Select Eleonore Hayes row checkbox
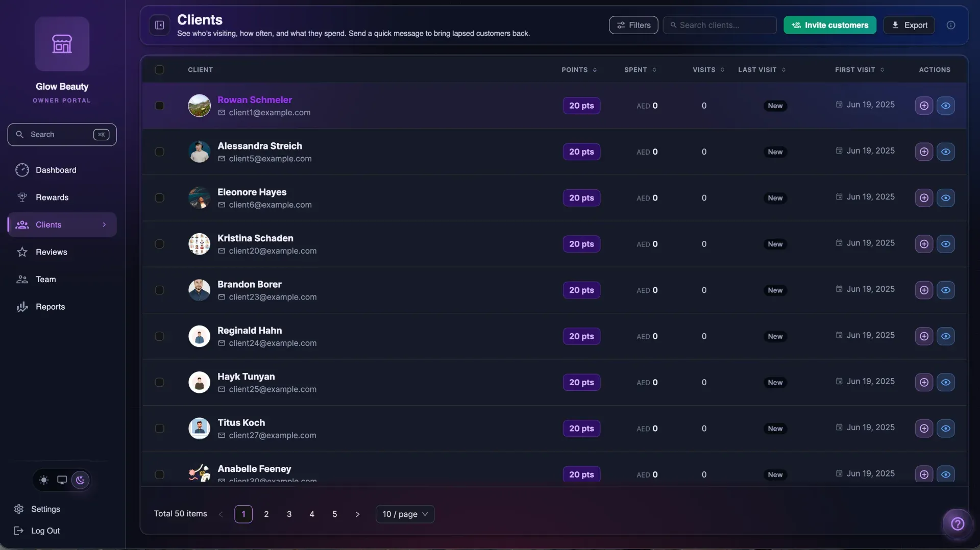 tap(159, 198)
